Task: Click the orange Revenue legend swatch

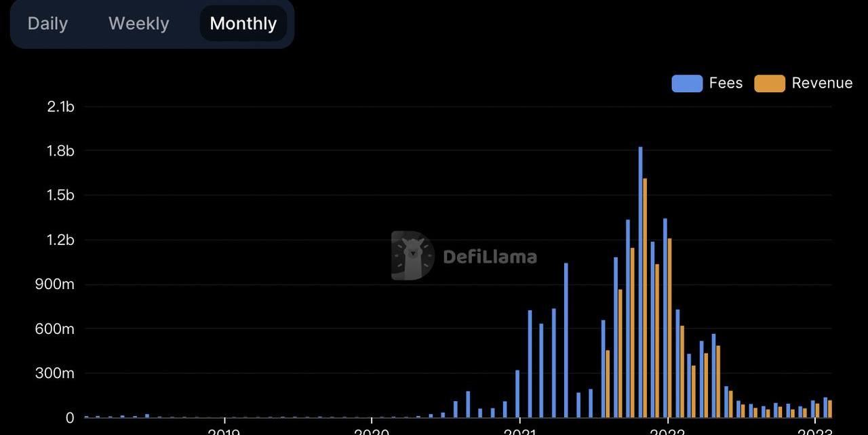Action: coord(769,83)
